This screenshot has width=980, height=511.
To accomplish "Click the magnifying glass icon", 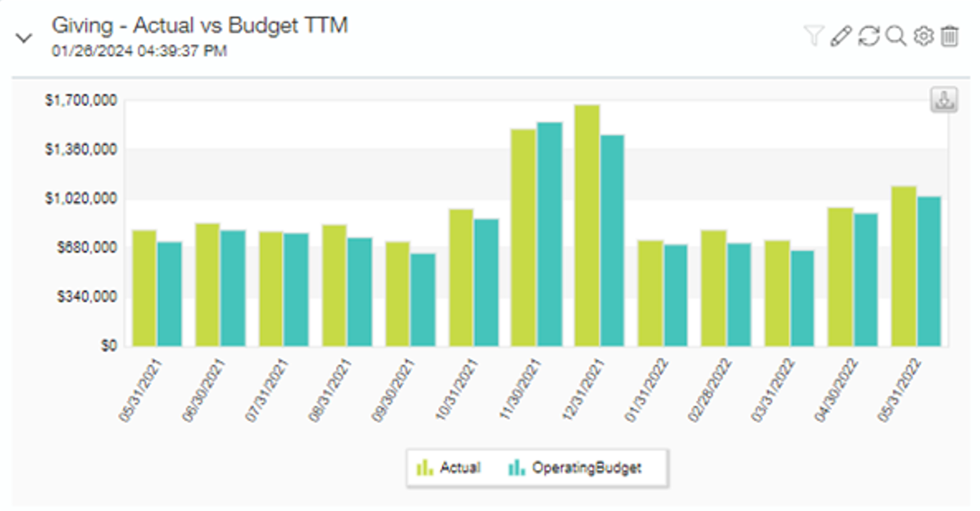I will [x=895, y=36].
